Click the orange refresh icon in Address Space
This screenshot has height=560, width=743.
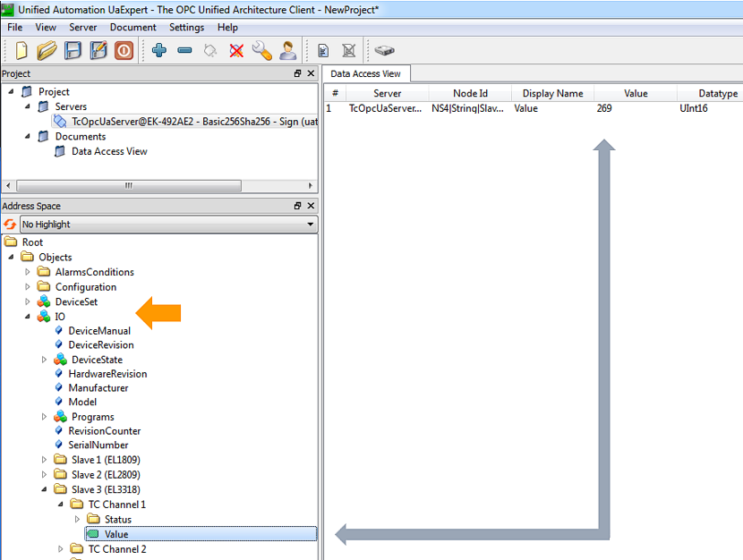click(x=10, y=224)
